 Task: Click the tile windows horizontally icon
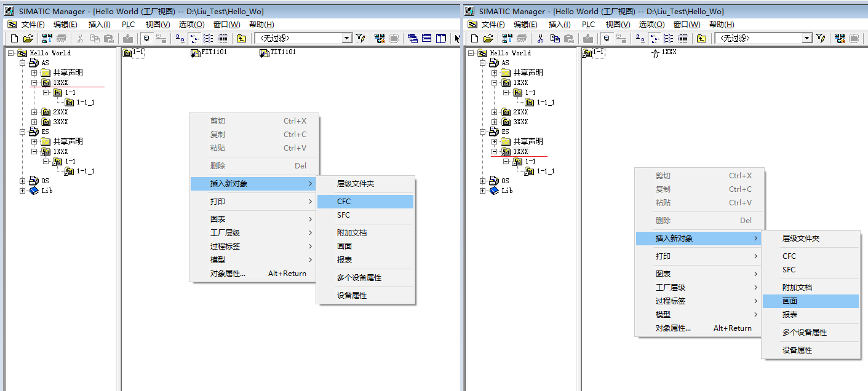point(426,38)
